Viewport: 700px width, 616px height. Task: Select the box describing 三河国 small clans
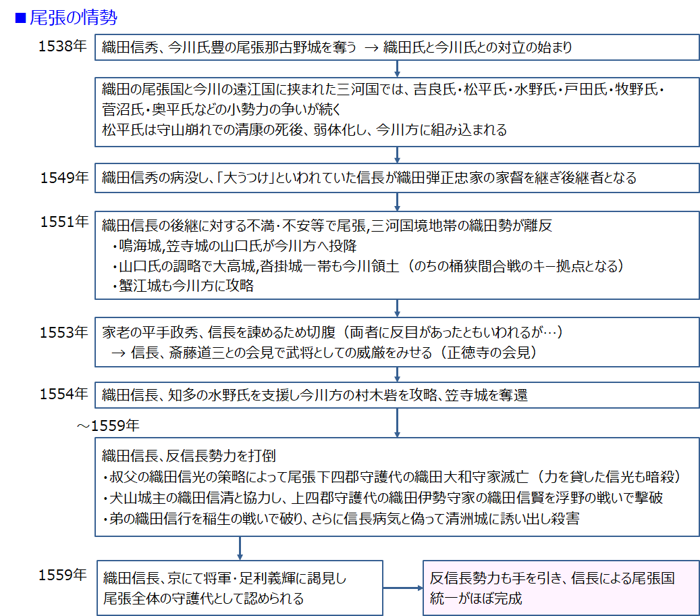pos(396,110)
